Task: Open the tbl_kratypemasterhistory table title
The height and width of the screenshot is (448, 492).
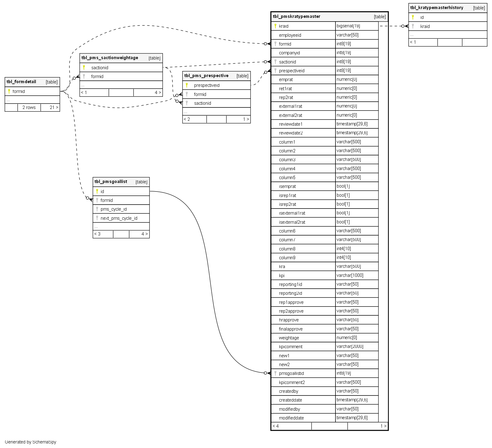Action: point(436,8)
